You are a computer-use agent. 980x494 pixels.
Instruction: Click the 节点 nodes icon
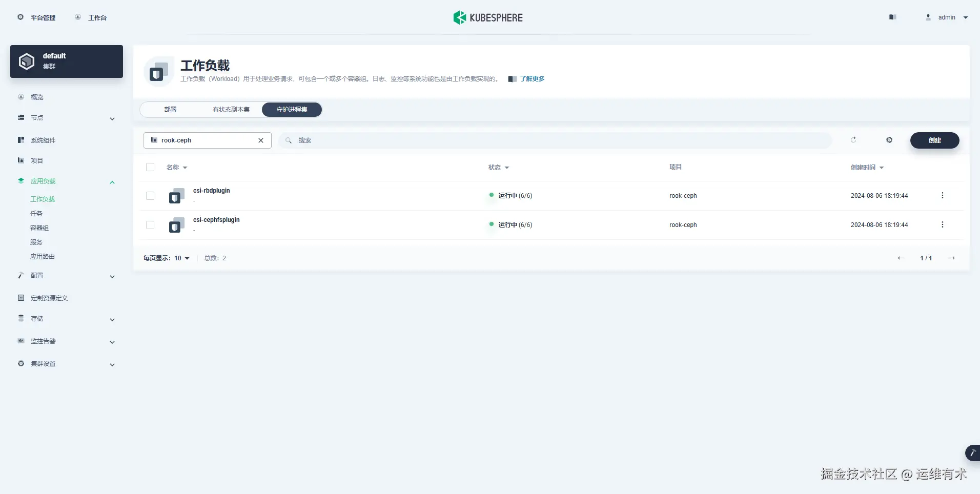tap(21, 117)
